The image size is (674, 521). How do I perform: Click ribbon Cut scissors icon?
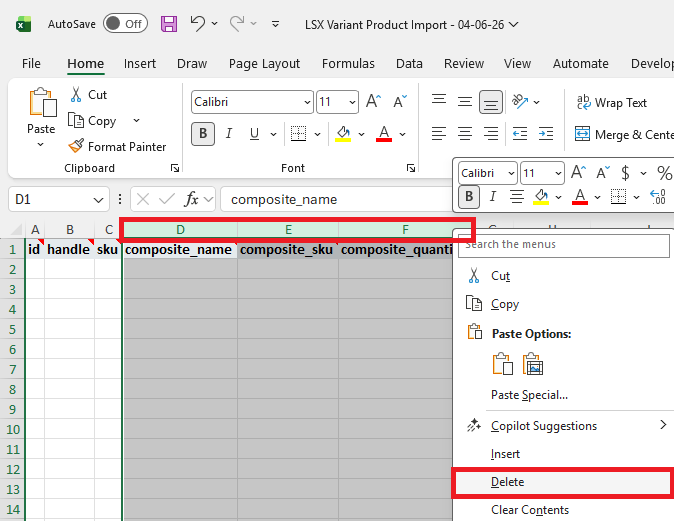[76, 95]
